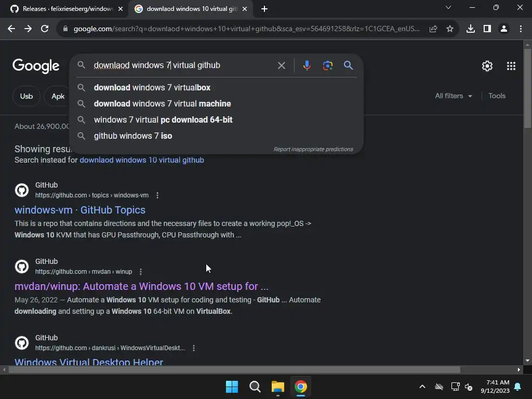Click the OneDrive cloud tray icon
This screenshot has width=532, height=399.
439,387
